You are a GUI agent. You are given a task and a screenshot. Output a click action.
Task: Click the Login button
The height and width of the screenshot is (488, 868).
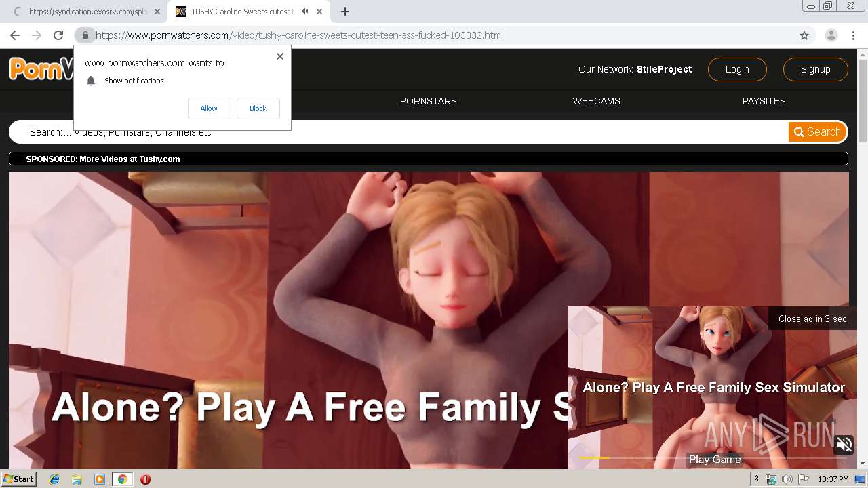[x=737, y=69]
